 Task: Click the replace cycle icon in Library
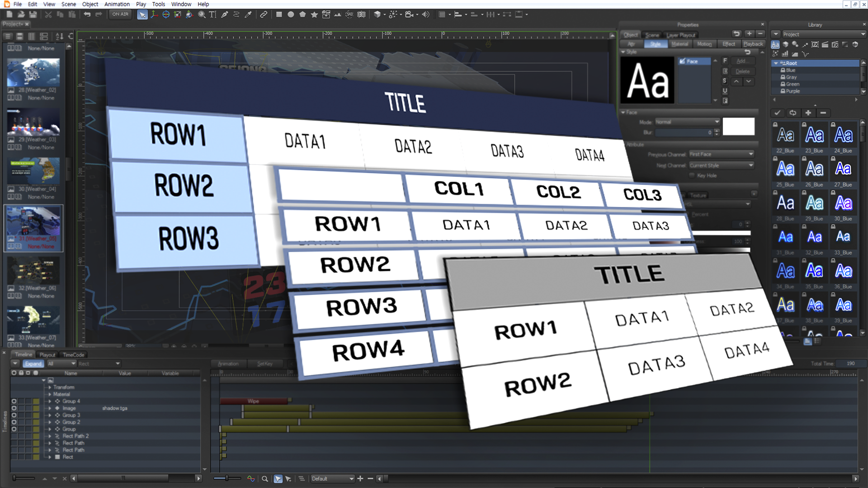pyautogui.click(x=793, y=113)
